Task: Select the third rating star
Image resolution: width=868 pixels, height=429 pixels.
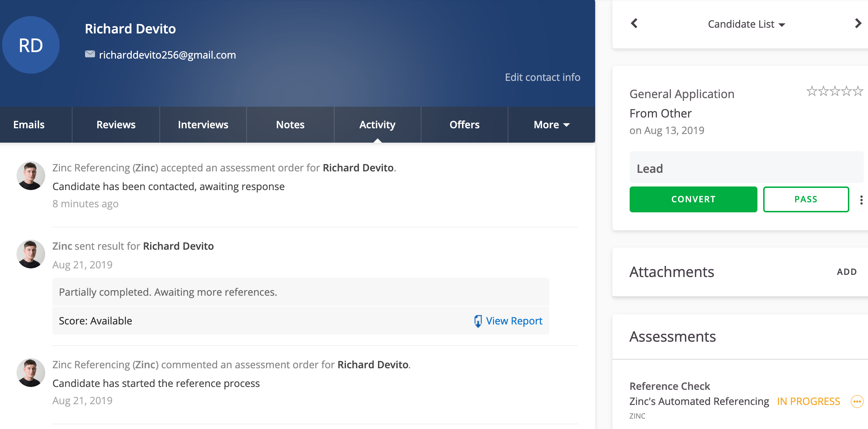Action: point(835,91)
